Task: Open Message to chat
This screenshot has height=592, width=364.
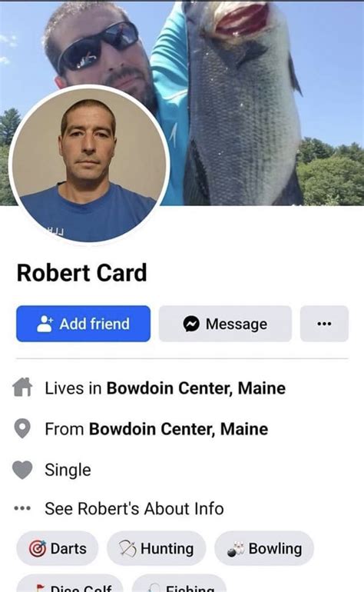Action: [x=225, y=324]
